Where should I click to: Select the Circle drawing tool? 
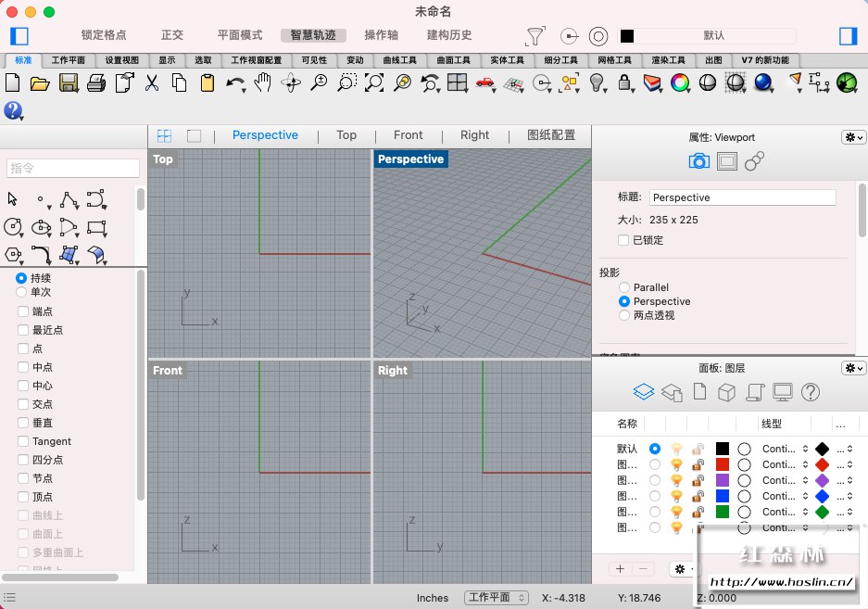(x=13, y=226)
